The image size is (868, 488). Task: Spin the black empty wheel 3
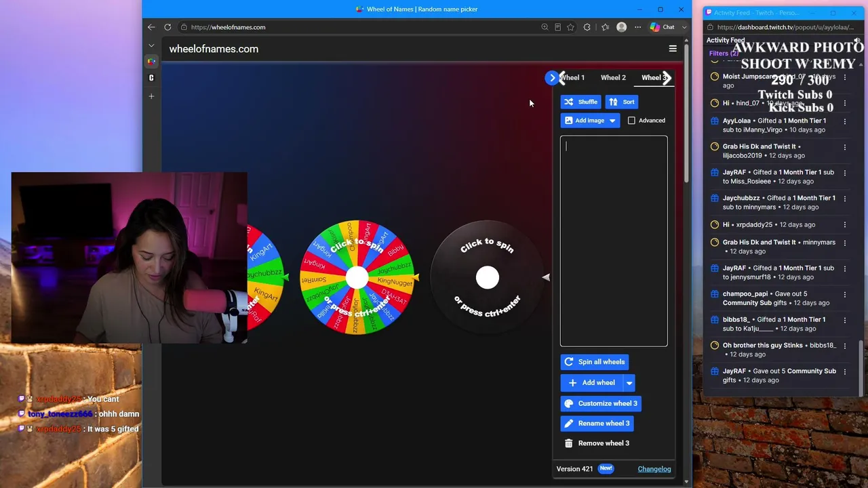pyautogui.click(x=488, y=277)
